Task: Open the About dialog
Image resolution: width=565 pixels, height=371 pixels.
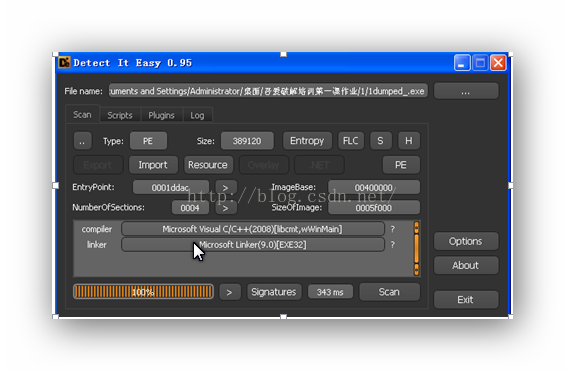Action: [x=466, y=265]
